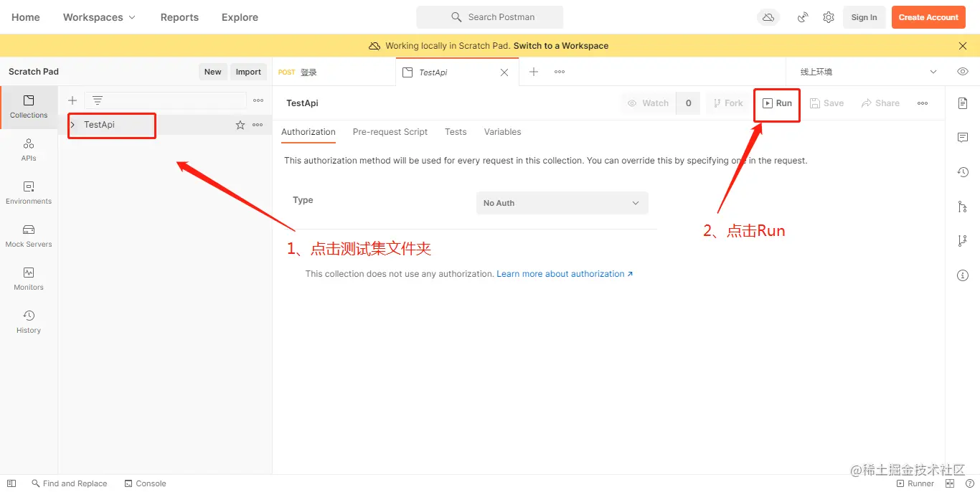Click the filter icon in collections search
This screenshot has height=492, width=980.
(98, 100)
